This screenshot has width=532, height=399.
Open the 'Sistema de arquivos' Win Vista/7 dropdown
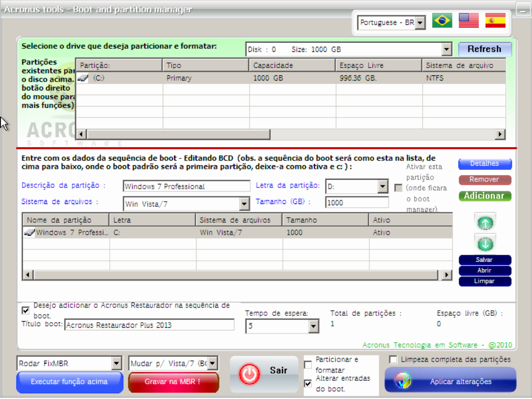point(244,204)
